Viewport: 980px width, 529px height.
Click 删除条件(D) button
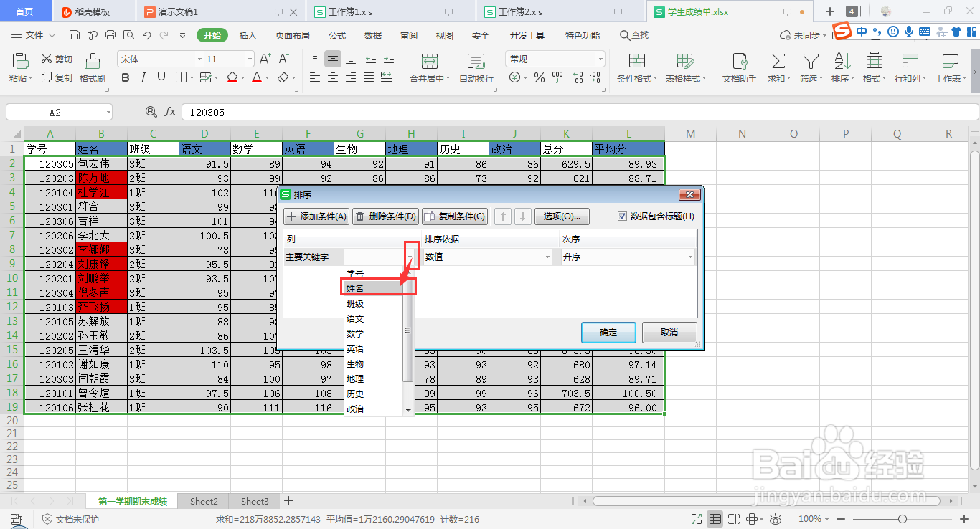(385, 216)
